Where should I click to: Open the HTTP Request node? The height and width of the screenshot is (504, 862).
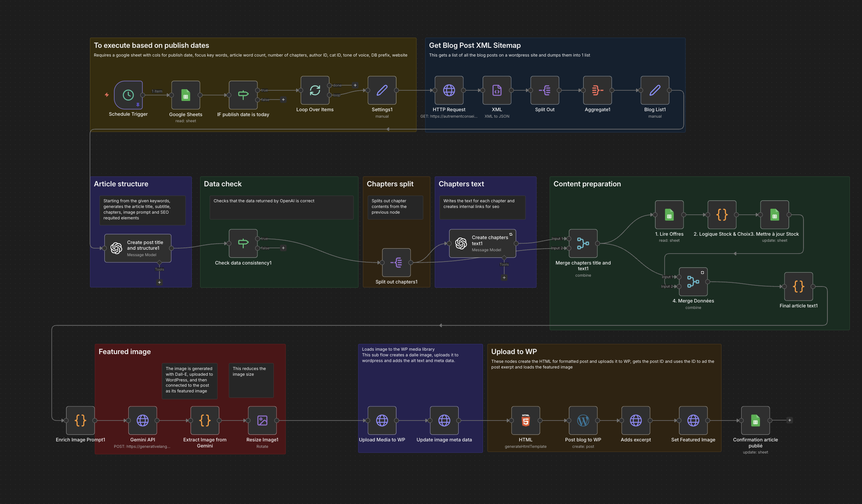(x=449, y=91)
